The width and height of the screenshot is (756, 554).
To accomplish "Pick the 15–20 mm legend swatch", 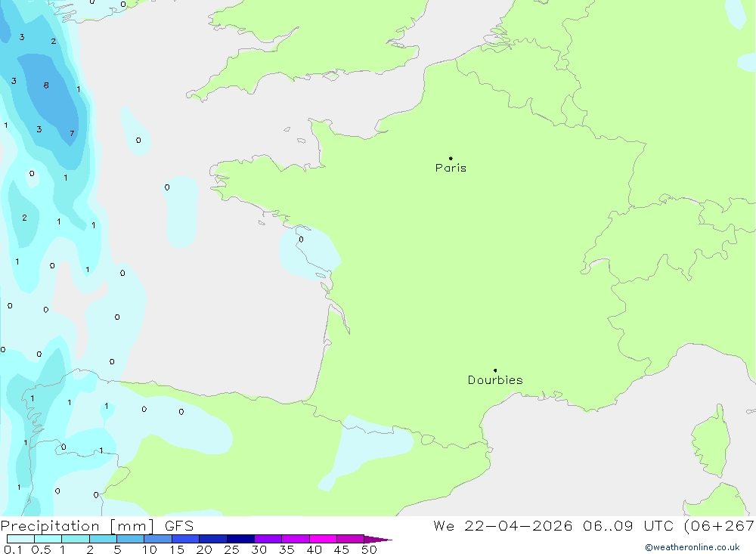I will [186, 539].
